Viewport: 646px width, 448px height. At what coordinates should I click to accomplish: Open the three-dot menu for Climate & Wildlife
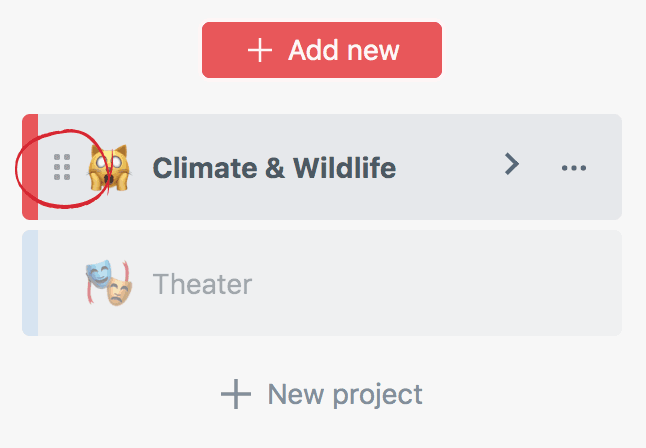[574, 167]
